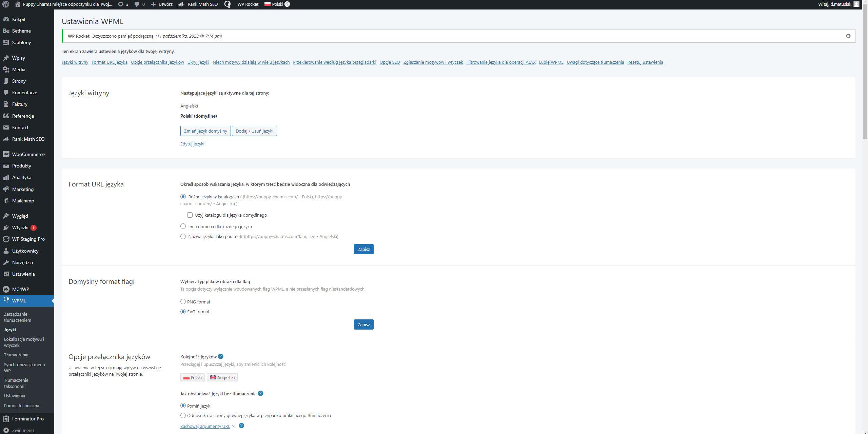
Task: Click the Referencje quote icon
Action: (x=6, y=116)
